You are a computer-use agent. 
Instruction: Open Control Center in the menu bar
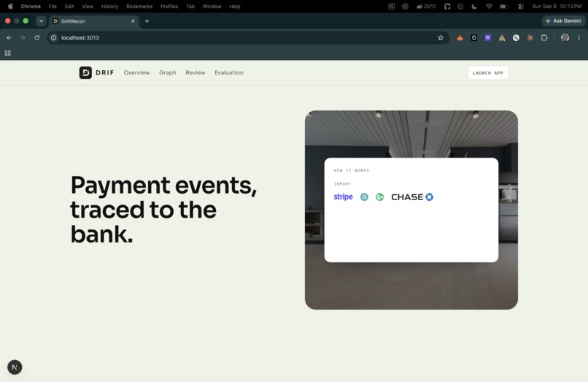pos(521,7)
